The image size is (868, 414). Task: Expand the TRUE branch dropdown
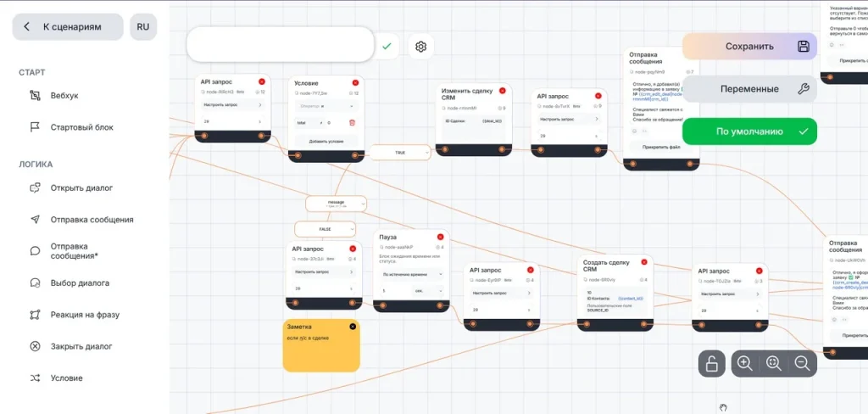point(400,153)
